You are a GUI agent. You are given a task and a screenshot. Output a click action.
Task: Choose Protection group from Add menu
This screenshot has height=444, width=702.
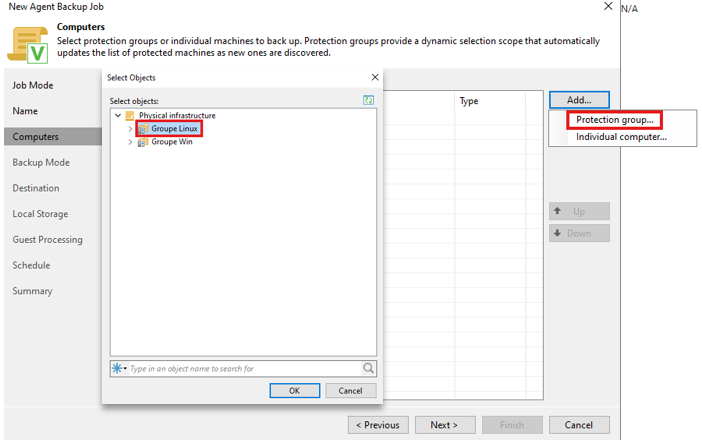click(x=615, y=120)
